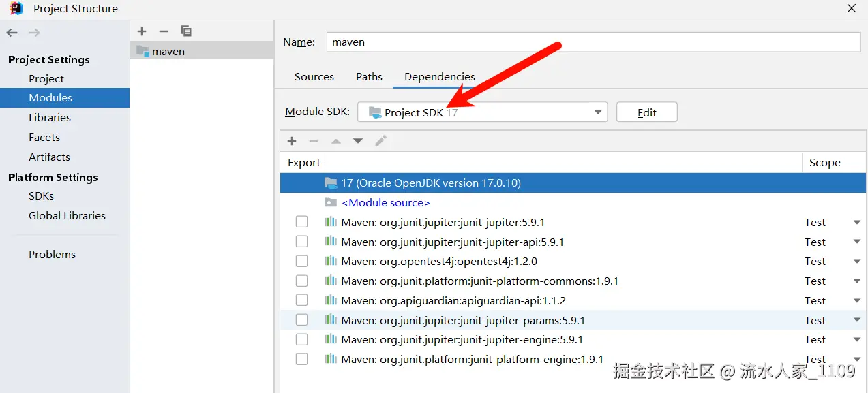
Task: Select the Dependencies tab
Action: [x=440, y=76]
